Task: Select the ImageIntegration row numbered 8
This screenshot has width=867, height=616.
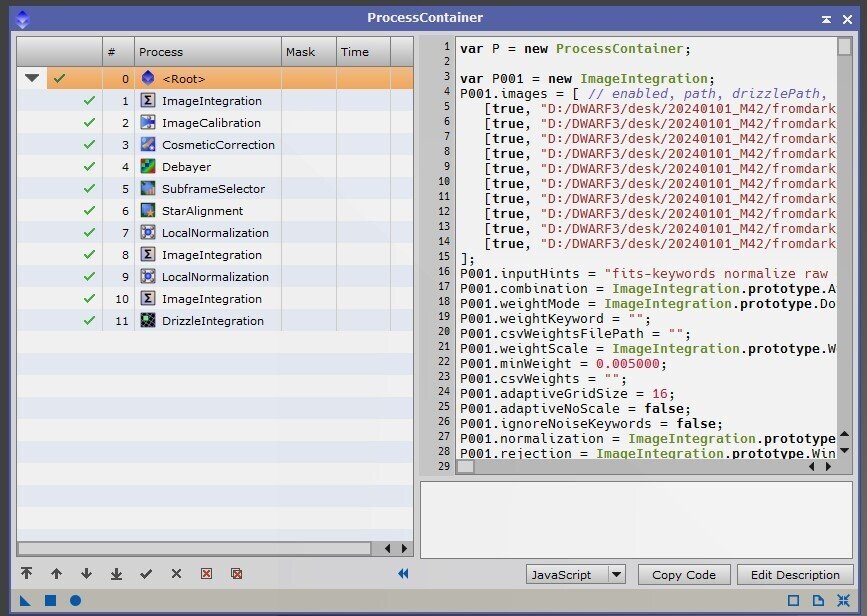Action: 215,254
